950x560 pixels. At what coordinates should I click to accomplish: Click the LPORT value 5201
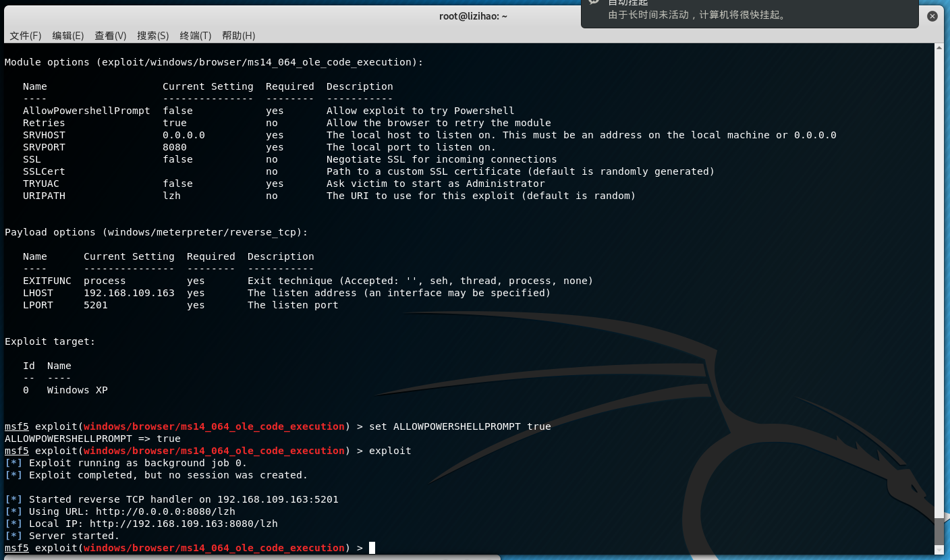pos(96,305)
